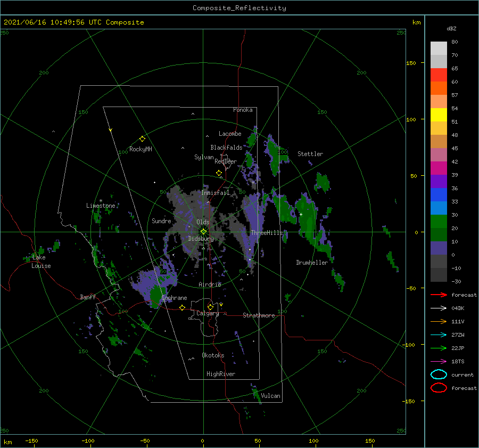Click the Sylvan label on the map
The height and width of the screenshot is (448, 479).
click(x=204, y=157)
